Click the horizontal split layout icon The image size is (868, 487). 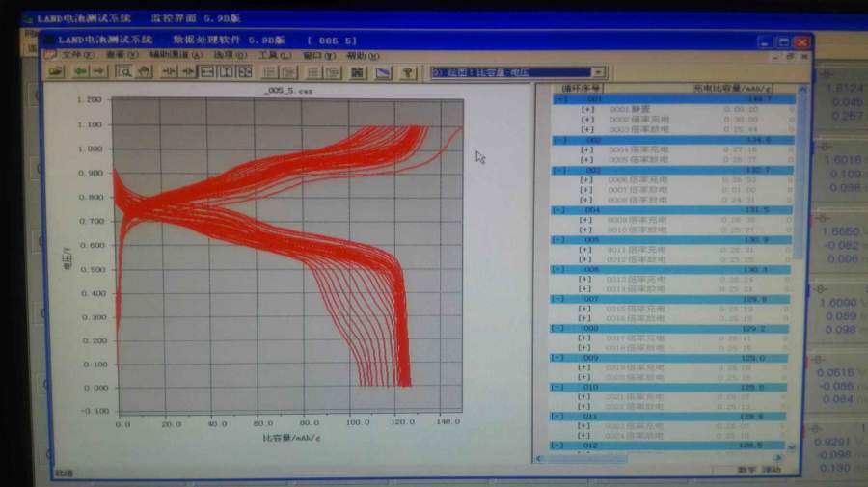point(207,72)
